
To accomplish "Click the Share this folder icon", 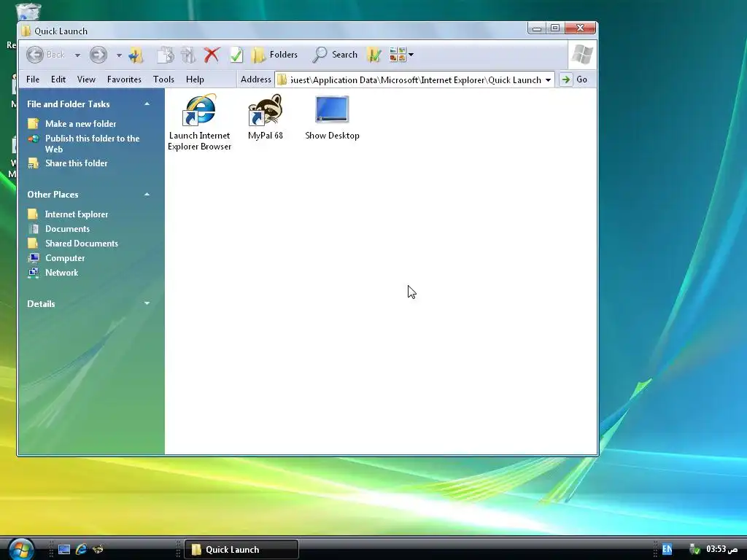I will point(33,163).
